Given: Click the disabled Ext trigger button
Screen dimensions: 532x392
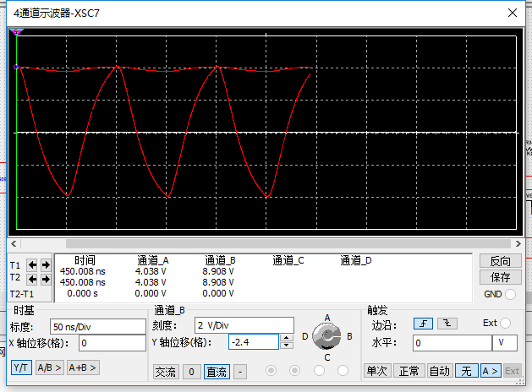Looking at the screenshot, I should [x=512, y=371].
